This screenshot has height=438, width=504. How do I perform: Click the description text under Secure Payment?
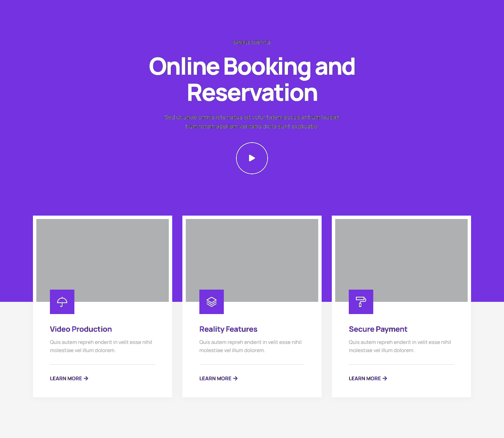pos(400,346)
